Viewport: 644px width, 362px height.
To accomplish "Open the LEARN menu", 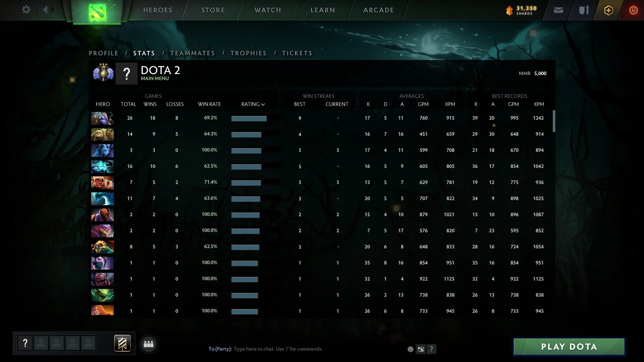I will (323, 10).
